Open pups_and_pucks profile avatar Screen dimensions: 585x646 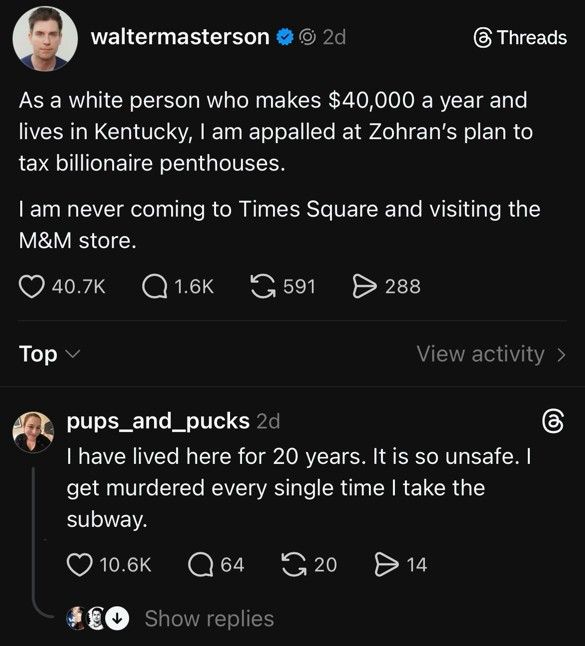point(33,432)
